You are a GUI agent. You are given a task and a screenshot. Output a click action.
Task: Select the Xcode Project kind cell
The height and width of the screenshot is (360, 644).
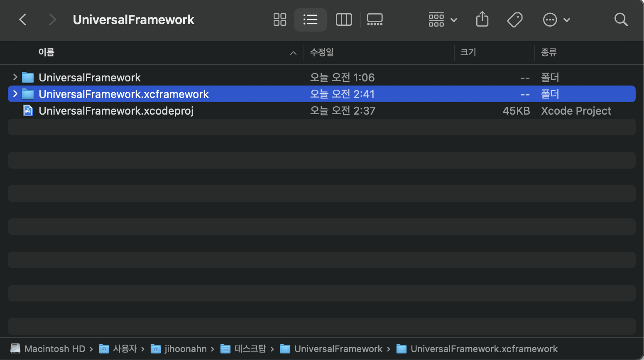576,111
